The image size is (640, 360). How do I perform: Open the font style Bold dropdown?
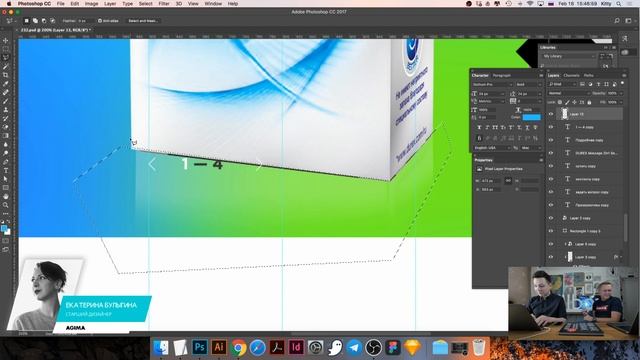pos(528,84)
